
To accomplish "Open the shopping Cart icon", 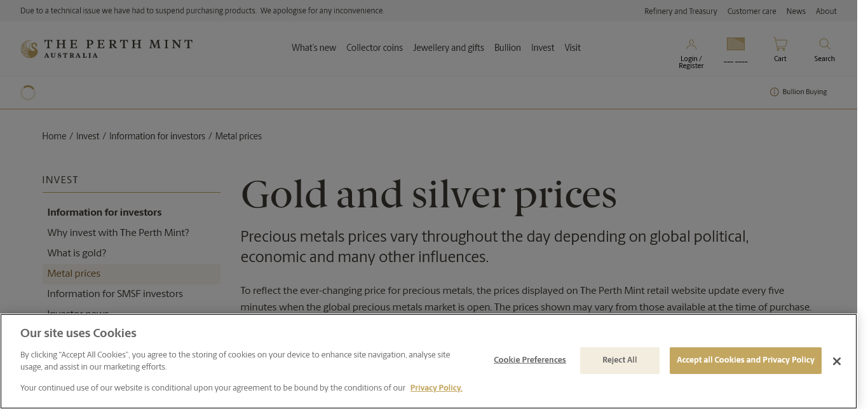I will (x=780, y=45).
